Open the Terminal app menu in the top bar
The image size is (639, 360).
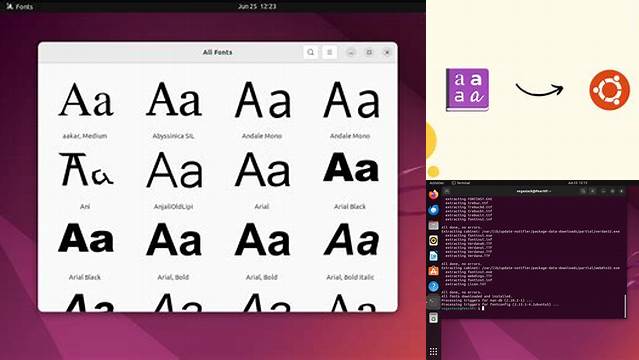tap(461, 183)
